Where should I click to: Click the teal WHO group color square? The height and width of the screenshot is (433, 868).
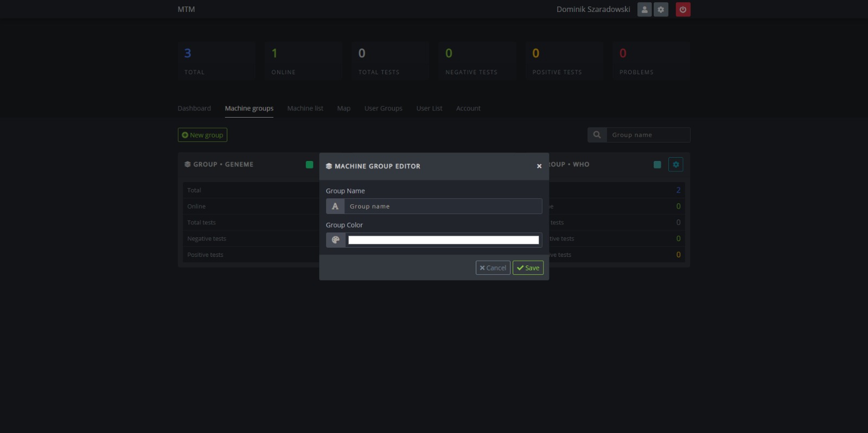click(x=657, y=165)
